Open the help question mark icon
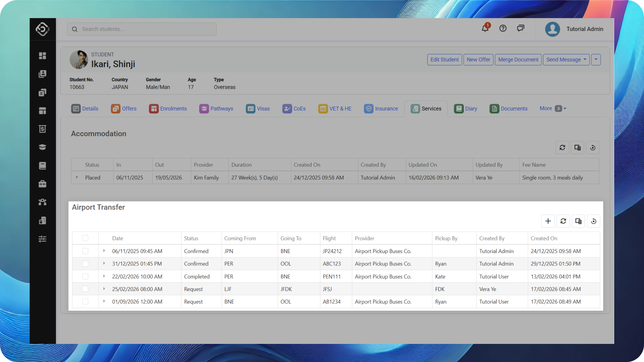Screen dimensions: 644x362 503,28
